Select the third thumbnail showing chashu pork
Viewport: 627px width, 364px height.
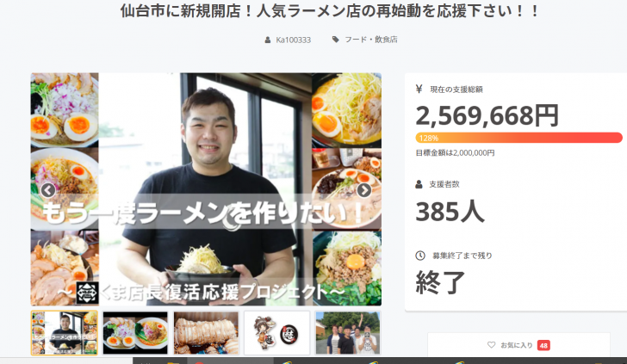coord(206,333)
